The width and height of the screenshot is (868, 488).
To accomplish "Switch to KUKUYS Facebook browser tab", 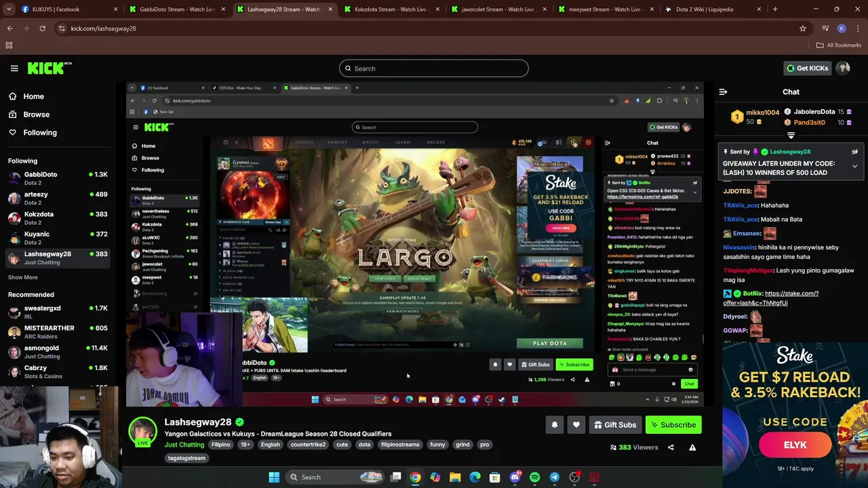I will (68, 9).
